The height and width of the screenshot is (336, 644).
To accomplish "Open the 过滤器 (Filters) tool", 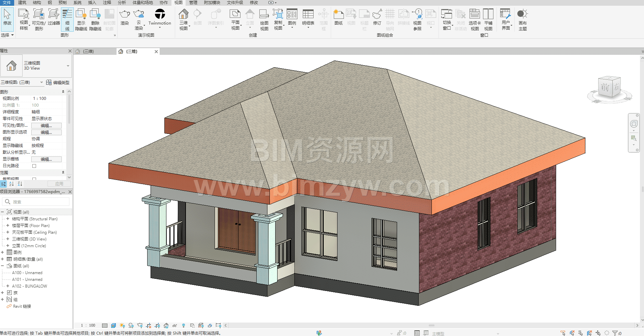I will click(x=54, y=14).
